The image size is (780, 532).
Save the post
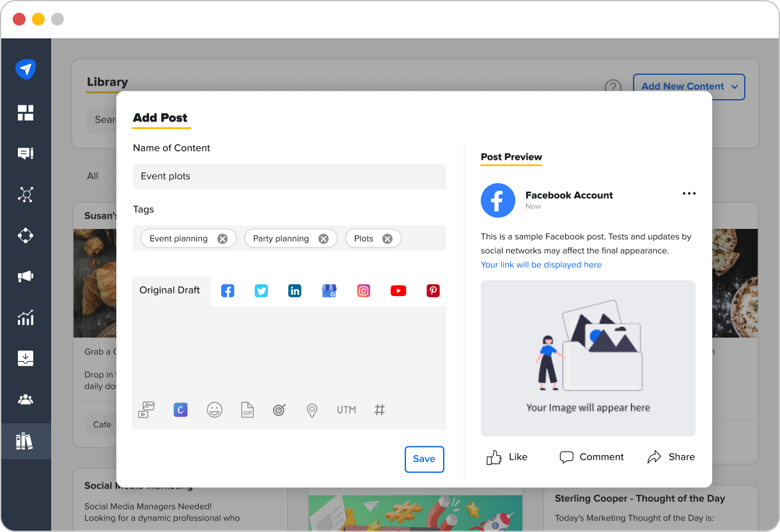[425, 459]
